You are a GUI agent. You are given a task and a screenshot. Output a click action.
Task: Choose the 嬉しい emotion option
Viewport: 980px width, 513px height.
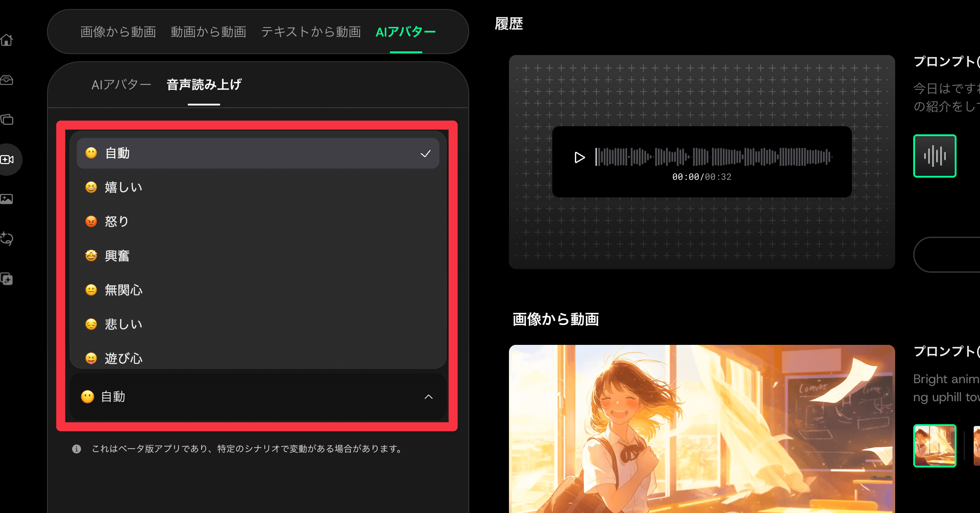click(123, 187)
